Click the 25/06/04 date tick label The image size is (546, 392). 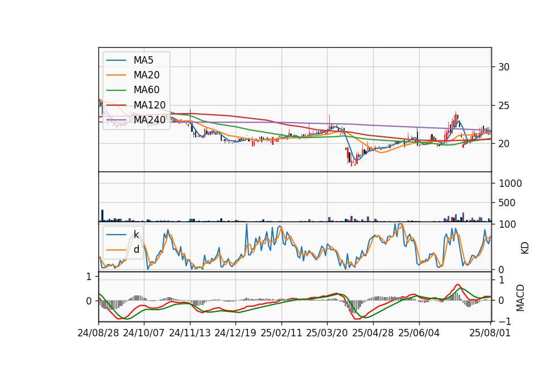click(419, 333)
